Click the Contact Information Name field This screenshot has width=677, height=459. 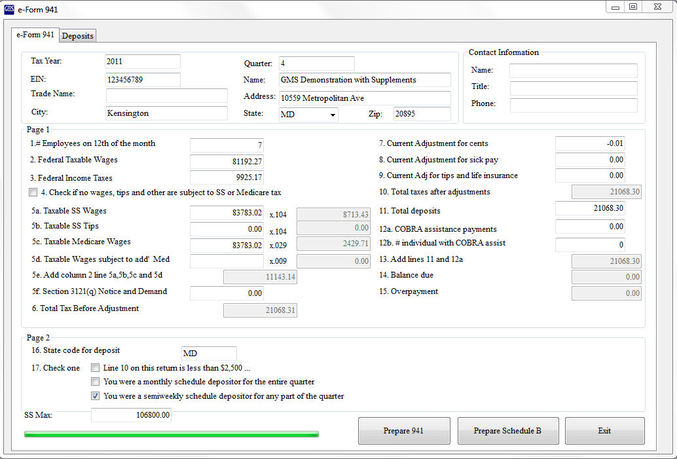[573, 70]
